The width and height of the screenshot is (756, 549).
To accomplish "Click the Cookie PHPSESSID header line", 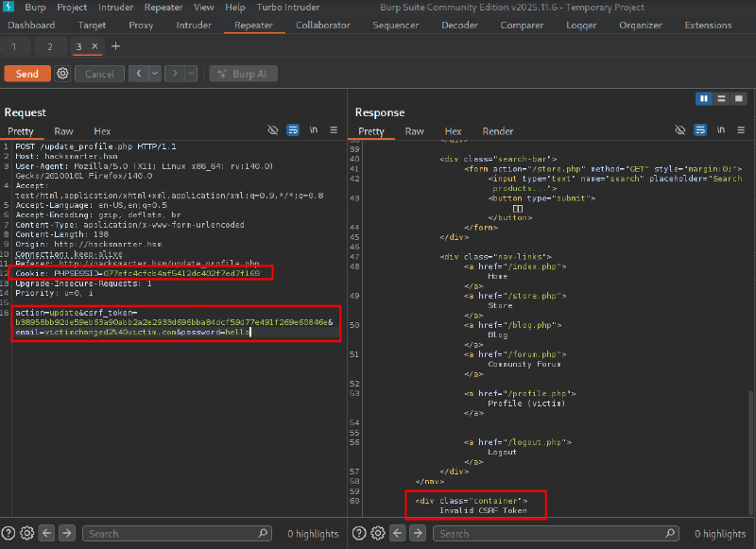I will coord(137,273).
